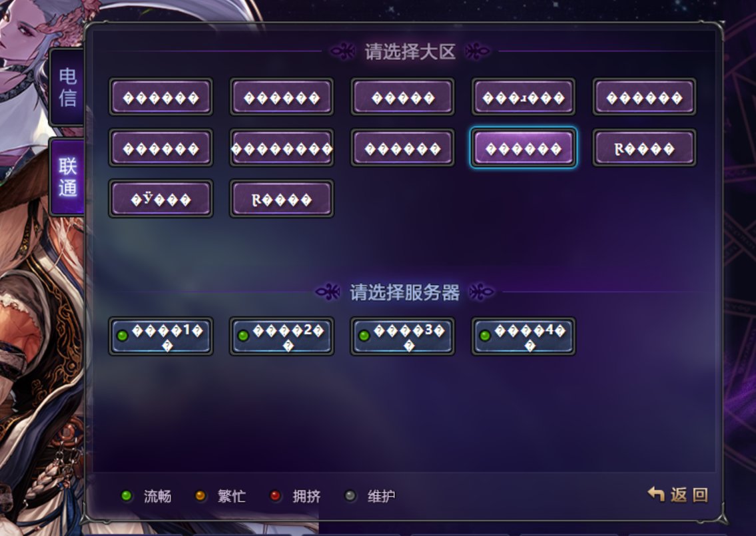Click the return arrow icon beside 返回

point(655,494)
